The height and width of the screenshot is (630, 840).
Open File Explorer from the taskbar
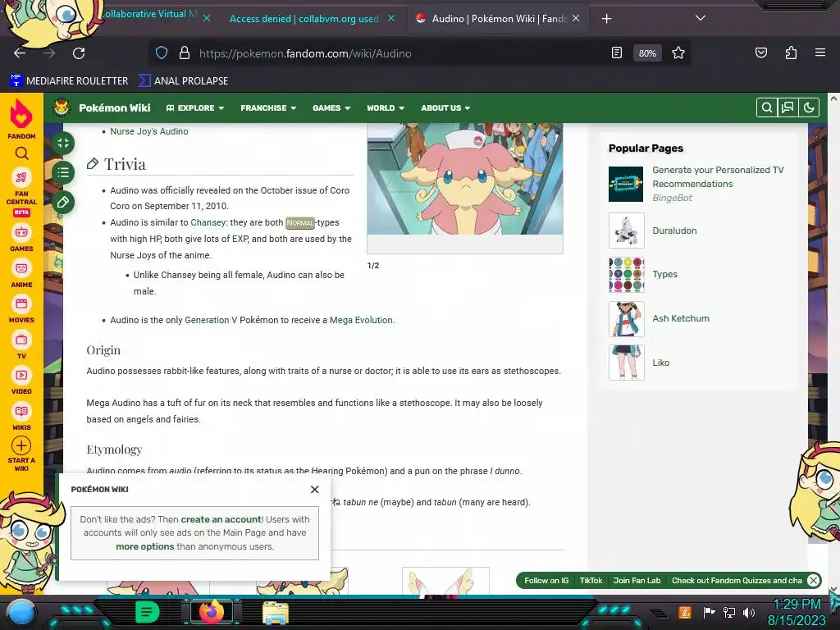point(276,612)
